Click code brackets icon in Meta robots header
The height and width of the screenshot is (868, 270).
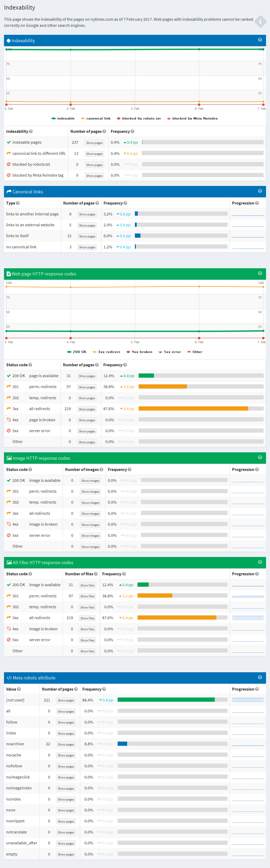click(9, 678)
